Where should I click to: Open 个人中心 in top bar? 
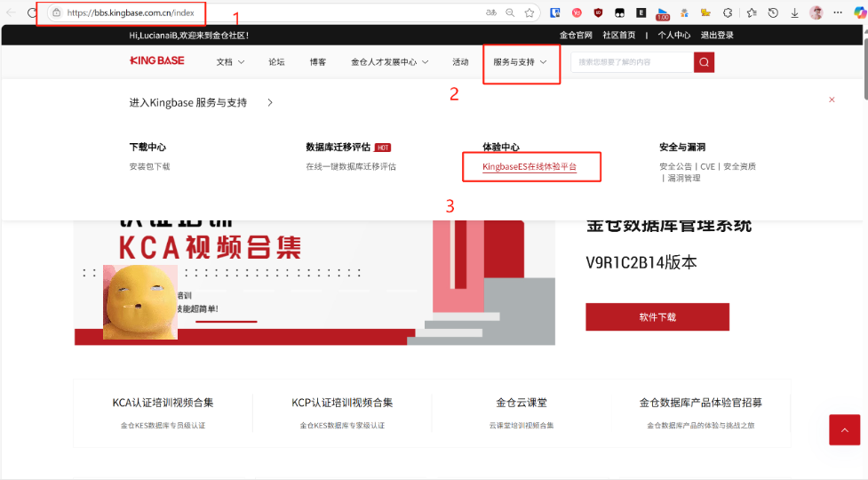(x=673, y=35)
